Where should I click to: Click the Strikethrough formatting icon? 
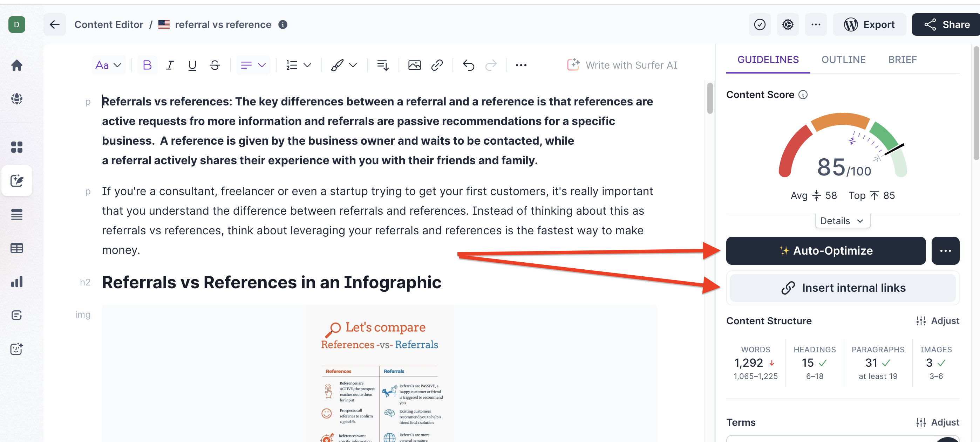point(213,64)
